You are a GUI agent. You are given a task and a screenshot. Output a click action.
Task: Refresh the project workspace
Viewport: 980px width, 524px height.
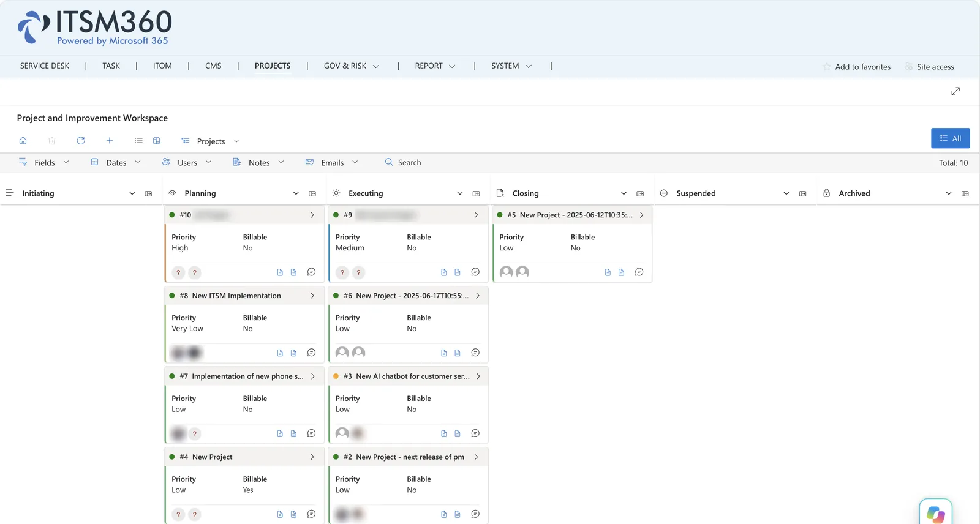point(81,141)
